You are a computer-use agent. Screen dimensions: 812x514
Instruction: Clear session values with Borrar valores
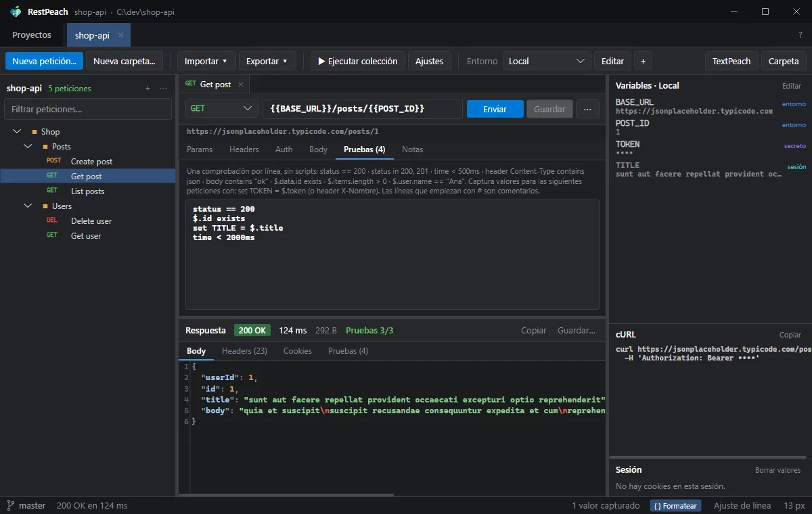[778, 470]
